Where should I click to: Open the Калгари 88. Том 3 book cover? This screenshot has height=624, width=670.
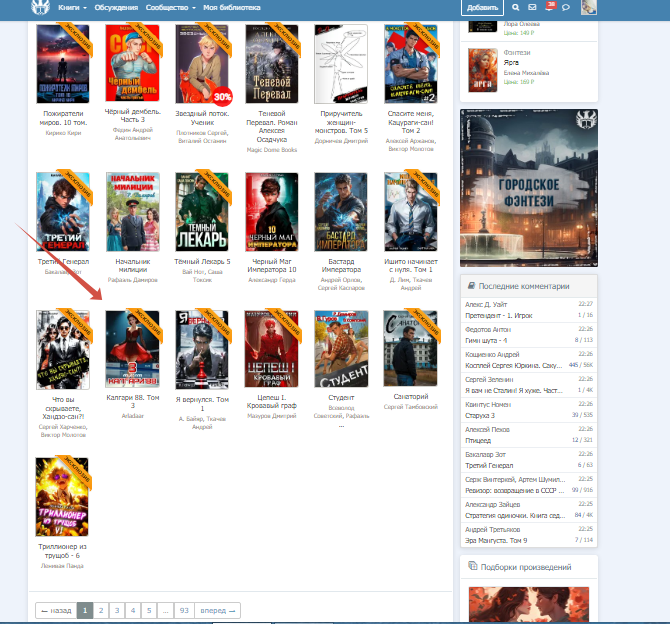click(x=133, y=349)
